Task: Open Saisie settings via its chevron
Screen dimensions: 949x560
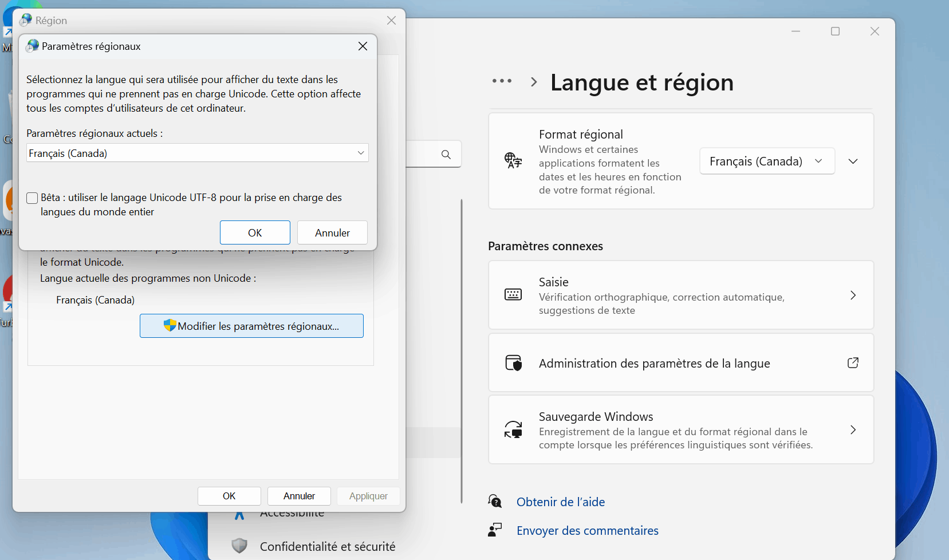Action: pyautogui.click(x=853, y=295)
